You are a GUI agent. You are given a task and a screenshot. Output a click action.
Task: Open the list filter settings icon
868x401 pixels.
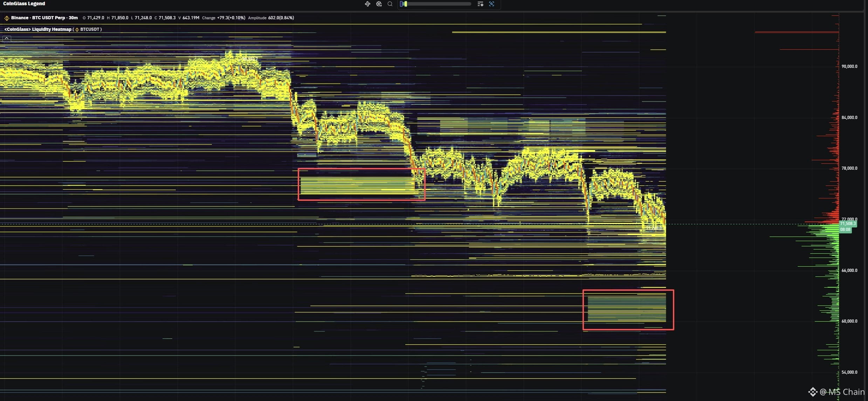pos(480,4)
